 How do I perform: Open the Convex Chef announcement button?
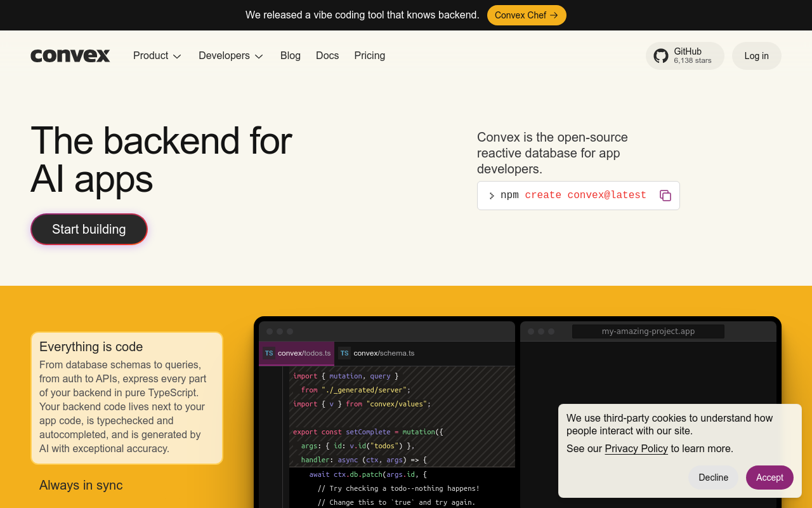[527, 15]
